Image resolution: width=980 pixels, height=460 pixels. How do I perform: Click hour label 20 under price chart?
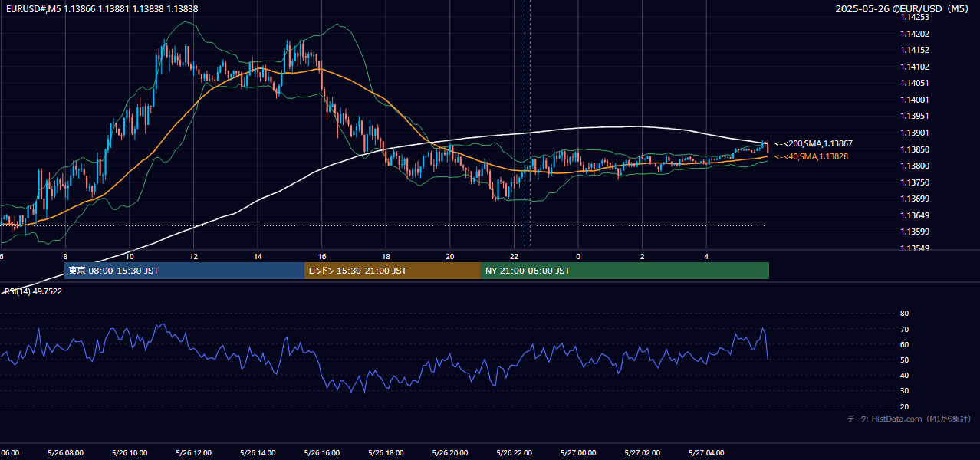click(450, 256)
